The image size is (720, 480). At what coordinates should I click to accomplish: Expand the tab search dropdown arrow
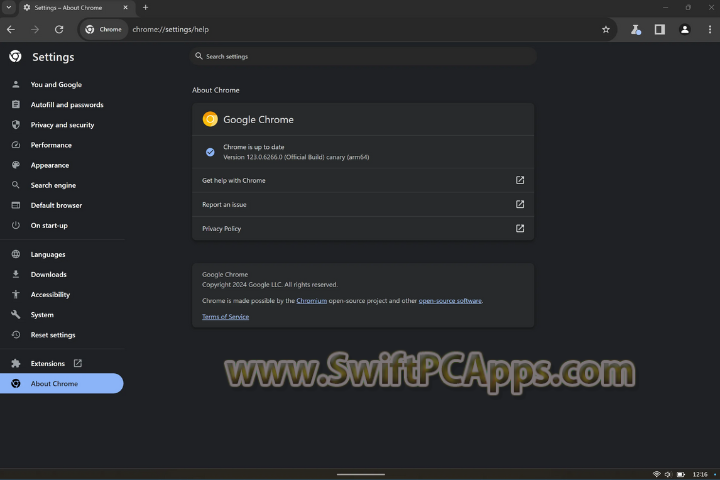(9, 7)
